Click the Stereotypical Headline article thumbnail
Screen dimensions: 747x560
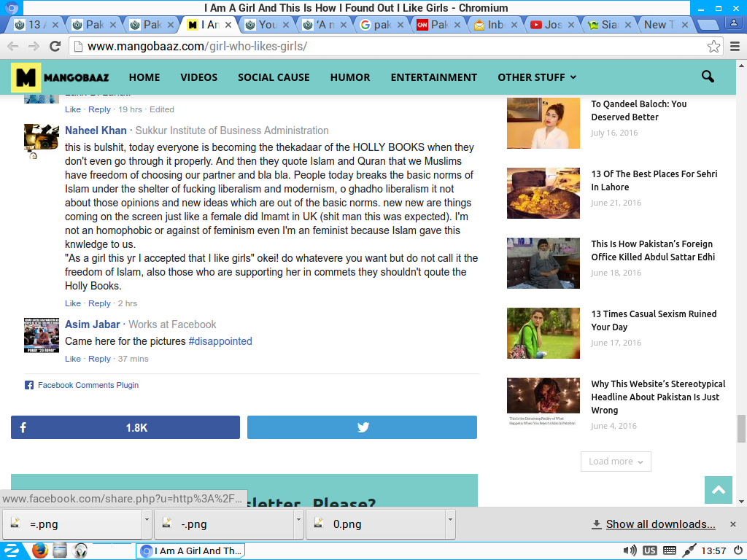tap(543, 402)
